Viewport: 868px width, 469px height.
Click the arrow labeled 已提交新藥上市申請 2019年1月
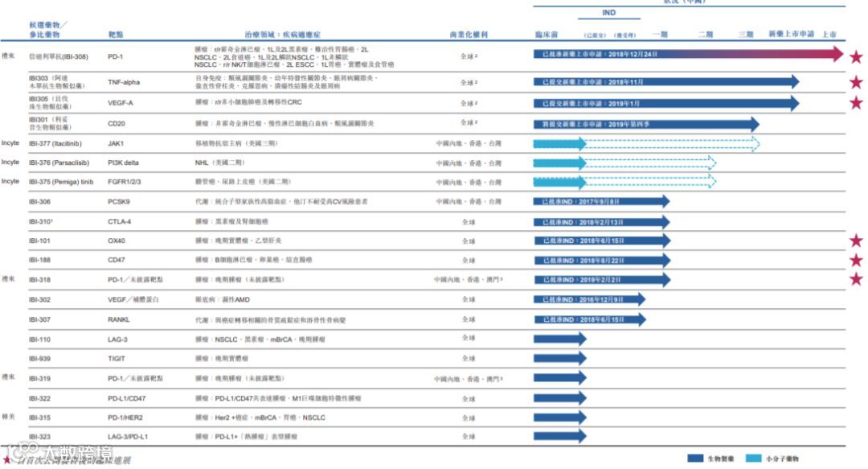[x=666, y=103]
